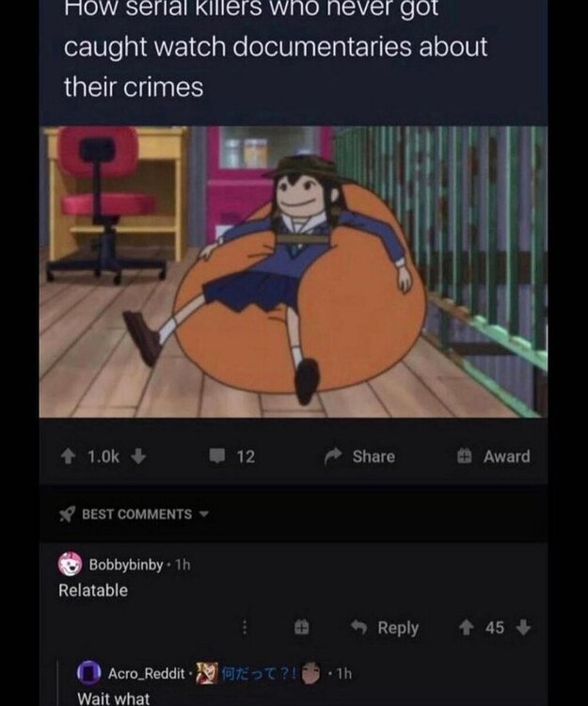Upvote the post with 1.0k votes
588x706 pixels.
[x=68, y=457]
